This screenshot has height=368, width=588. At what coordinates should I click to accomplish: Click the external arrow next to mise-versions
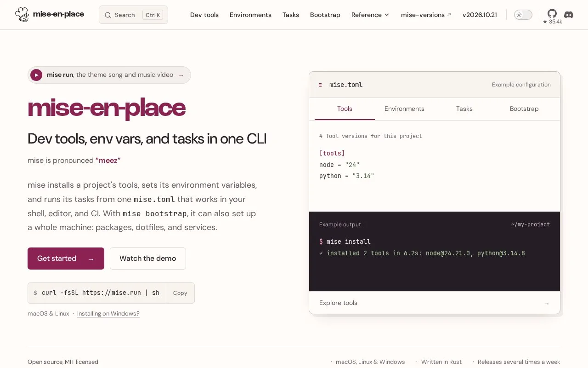click(x=449, y=15)
